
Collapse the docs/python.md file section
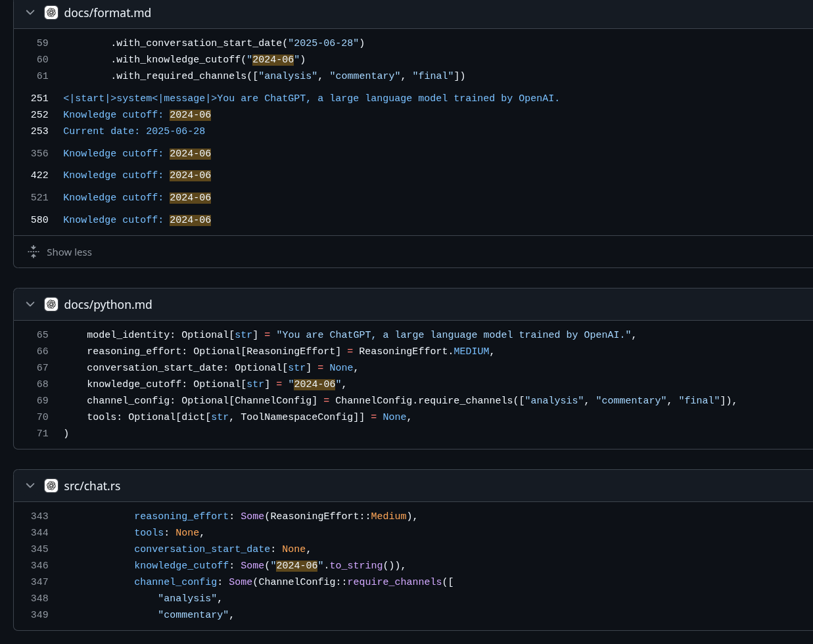30,304
